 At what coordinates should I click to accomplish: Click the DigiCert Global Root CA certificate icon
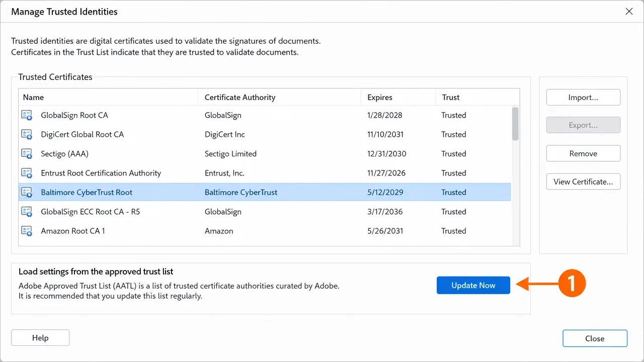coord(27,135)
